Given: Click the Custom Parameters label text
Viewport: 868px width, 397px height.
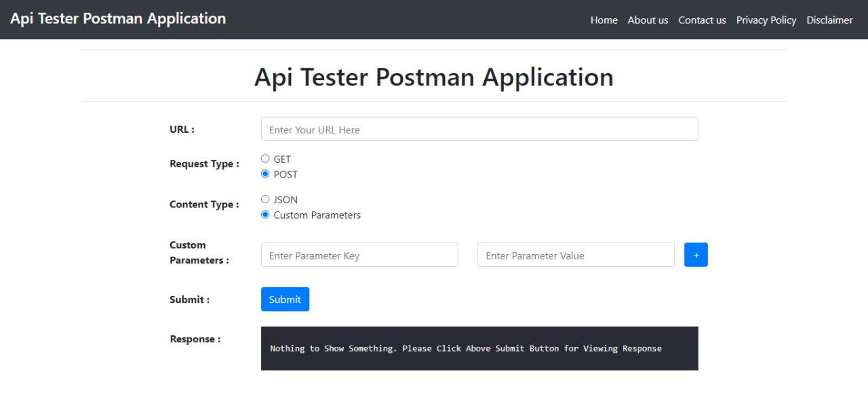Looking at the screenshot, I should 317,215.
